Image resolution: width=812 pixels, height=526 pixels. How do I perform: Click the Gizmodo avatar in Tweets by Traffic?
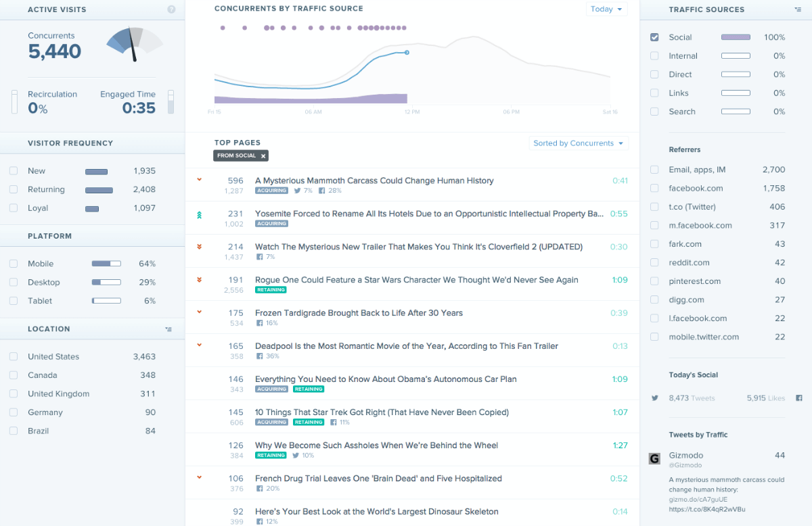click(x=654, y=458)
